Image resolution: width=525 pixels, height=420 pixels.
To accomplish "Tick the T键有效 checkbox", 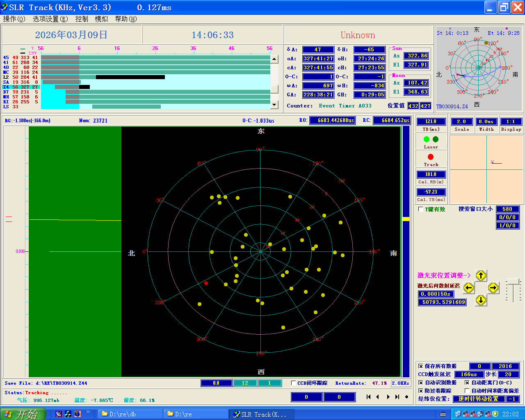I will tap(420, 209).
